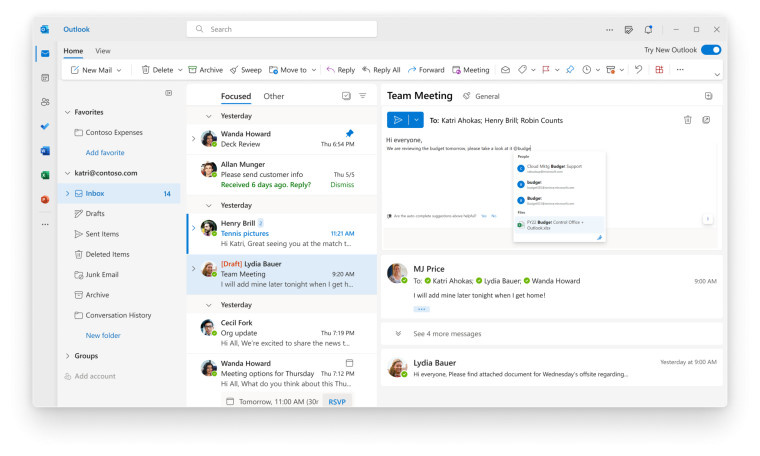Open the Calendar module icon
Viewport: 760px width, 456px height.
pyautogui.click(x=45, y=78)
